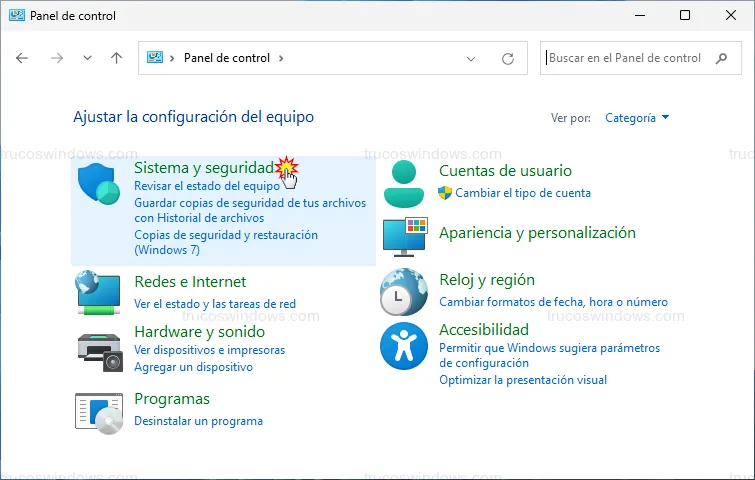Open Cambiar el tipo de cuenta link
Image resolution: width=755 pixels, height=480 pixels.
tap(522, 193)
